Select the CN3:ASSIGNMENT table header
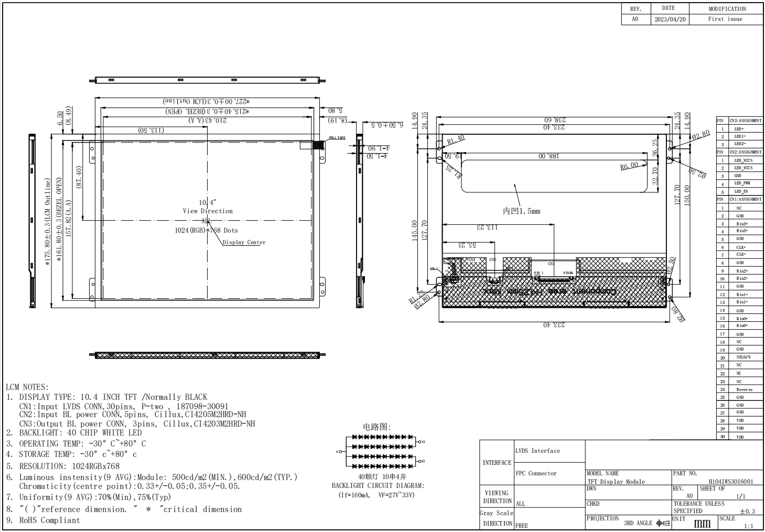This screenshot has height=532, width=765. point(745,121)
